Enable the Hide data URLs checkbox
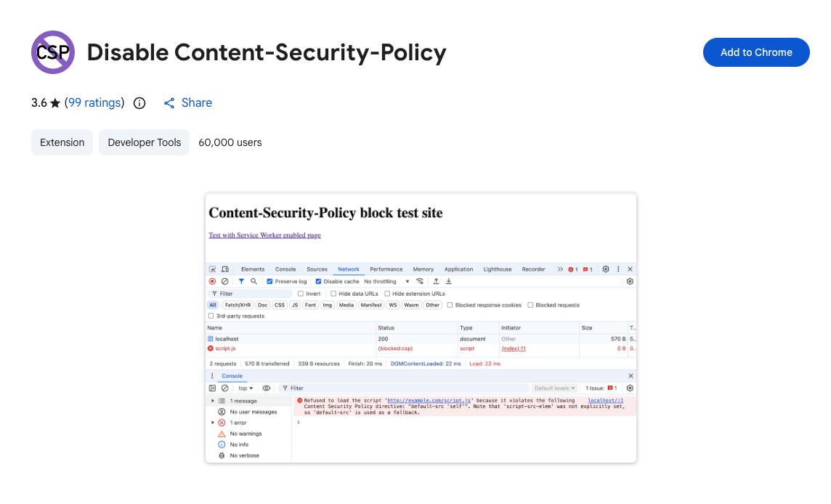This screenshot has width=831, height=504. coord(333,293)
